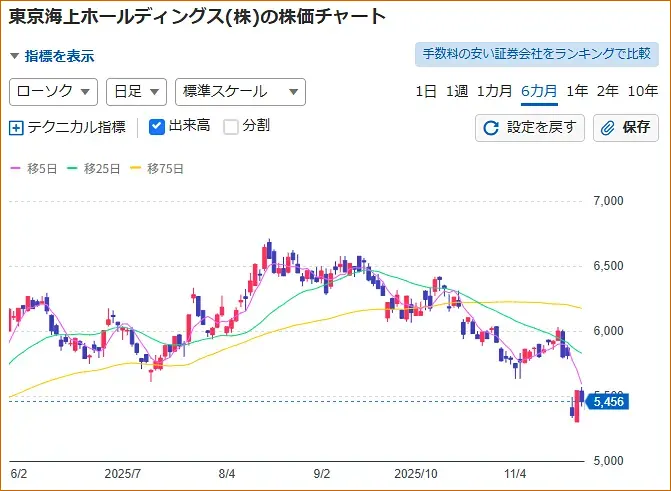Image resolution: width=671 pixels, height=491 pixels.
Task: Open the ローソク chart type dropdown
Action: coord(53,91)
